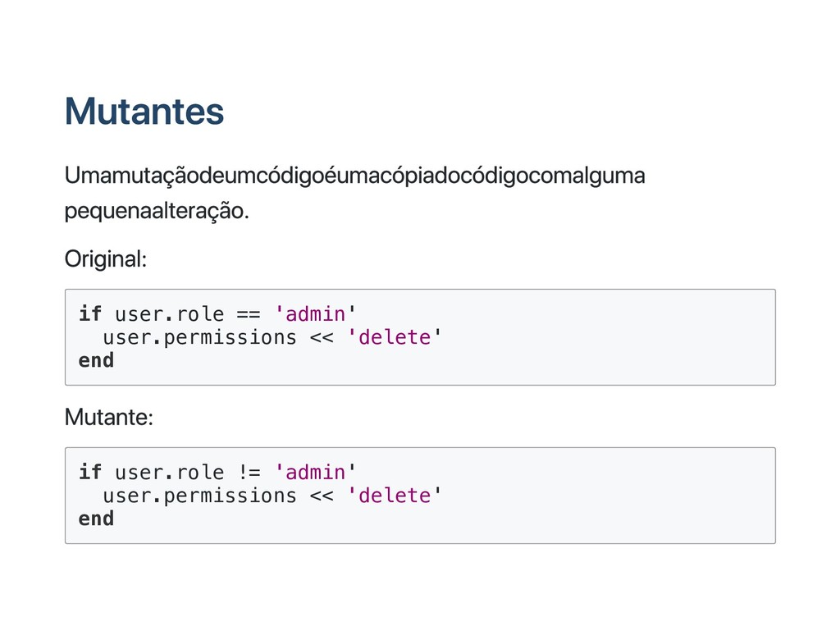The width and height of the screenshot is (840, 631).
Task: Click the paragraph starting with "Umamutação"
Action: point(354,193)
